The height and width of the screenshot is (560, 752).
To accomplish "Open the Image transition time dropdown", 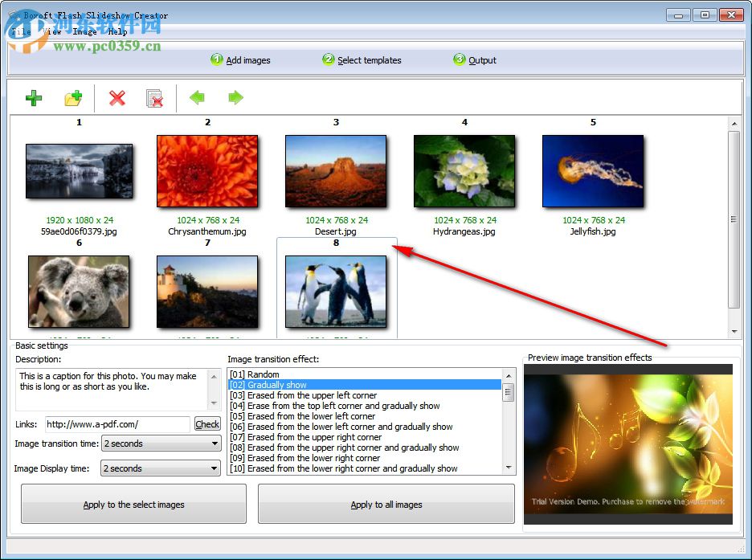I will coord(160,444).
